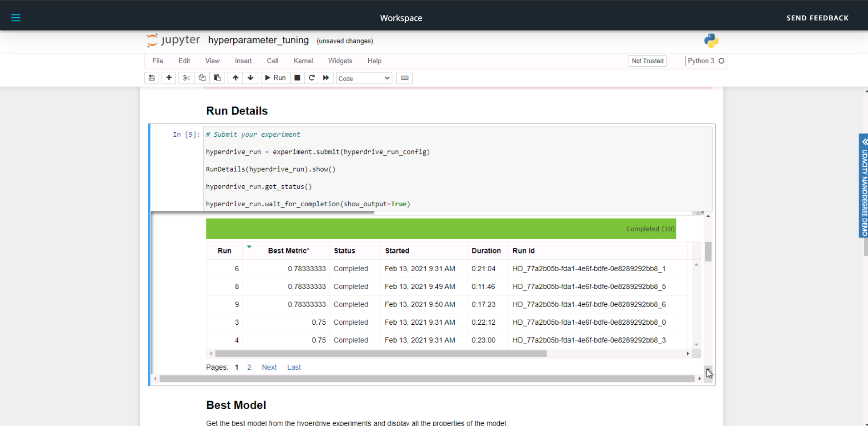Insert a new cell with the plus icon
The image size is (868, 426).
(x=168, y=78)
